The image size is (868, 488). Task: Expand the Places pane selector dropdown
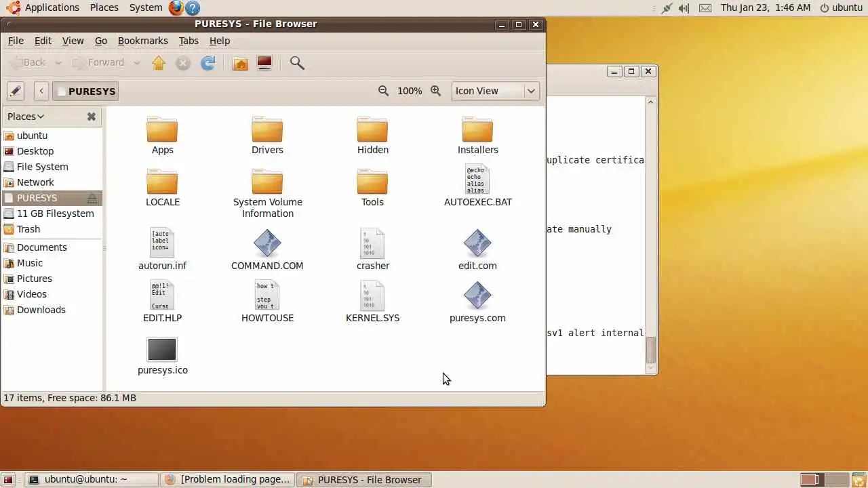click(26, 117)
